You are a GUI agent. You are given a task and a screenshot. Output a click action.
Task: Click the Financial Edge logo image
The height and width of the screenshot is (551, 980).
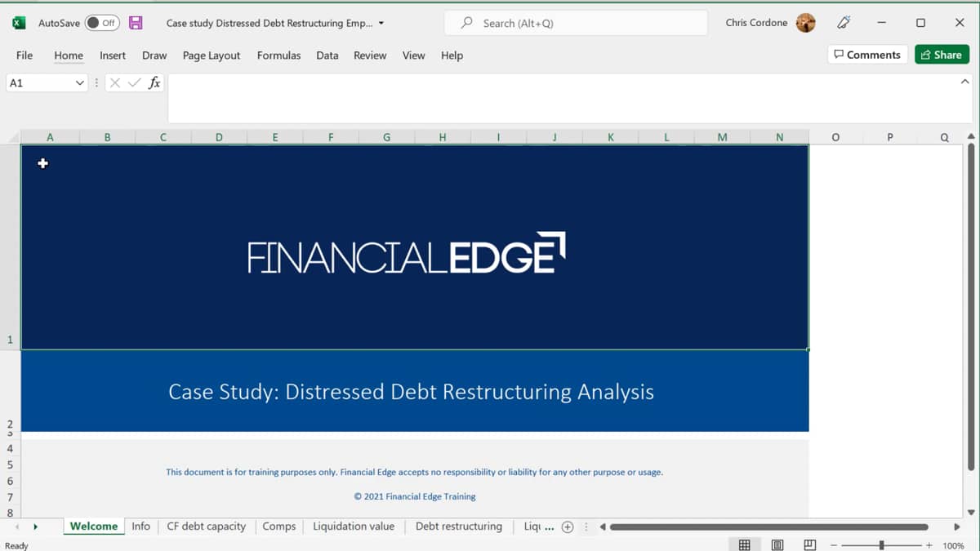[407, 254]
